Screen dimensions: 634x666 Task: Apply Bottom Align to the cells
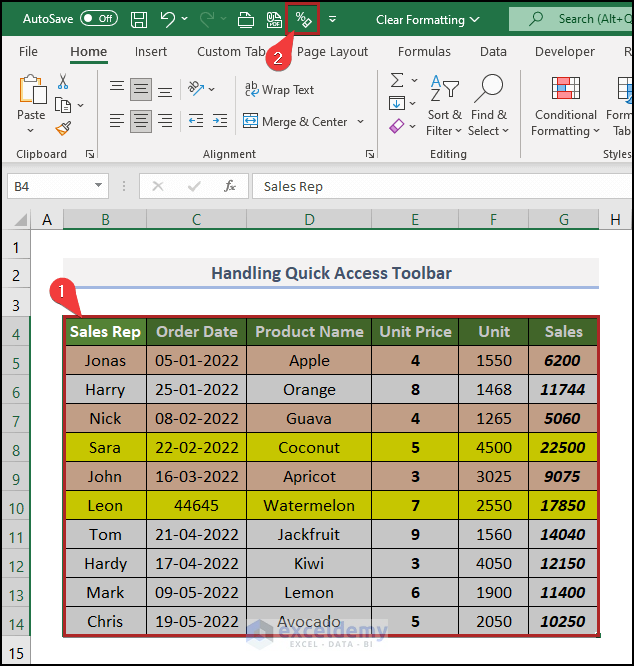(165, 90)
